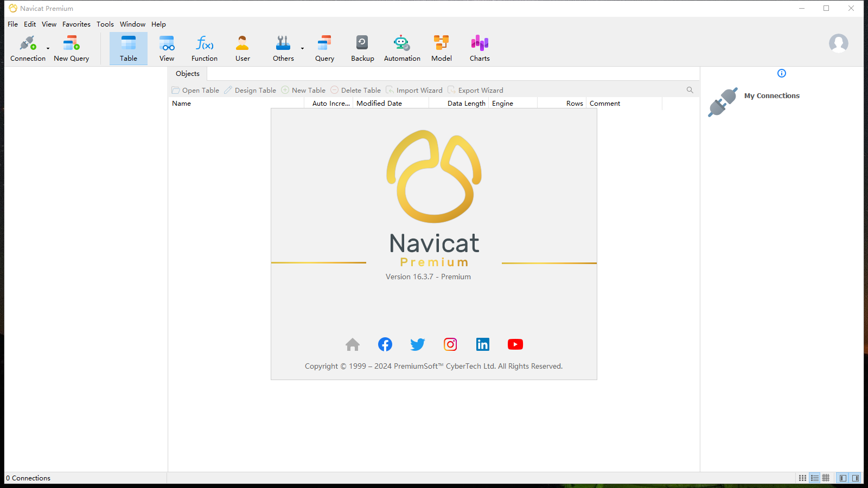Click the search magnifier icon in object bar
Image resolution: width=868 pixels, height=488 pixels.
tap(690, 90)
